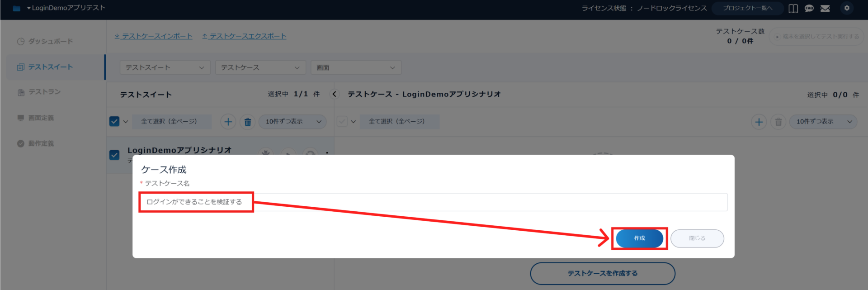Image resolution: width=868 pixels, height=290 pixels.
Task: Open the documentation book icon in header
Action: point(793,8)
